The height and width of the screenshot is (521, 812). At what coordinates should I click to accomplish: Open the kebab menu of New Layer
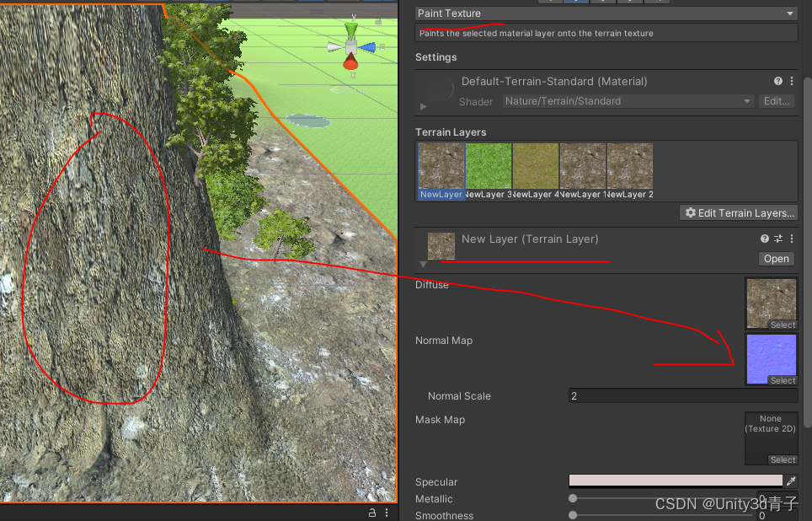pos(791,239)
